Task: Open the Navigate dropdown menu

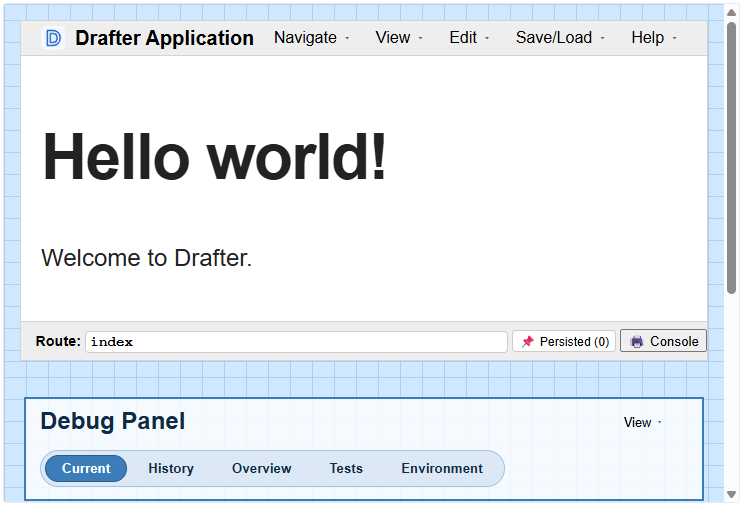Action: [311, 37]
